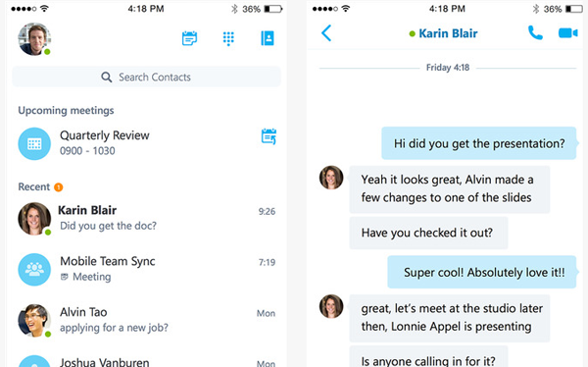
Task: Tap the left phone's battery indicator
Action: (x=273, y=9)
